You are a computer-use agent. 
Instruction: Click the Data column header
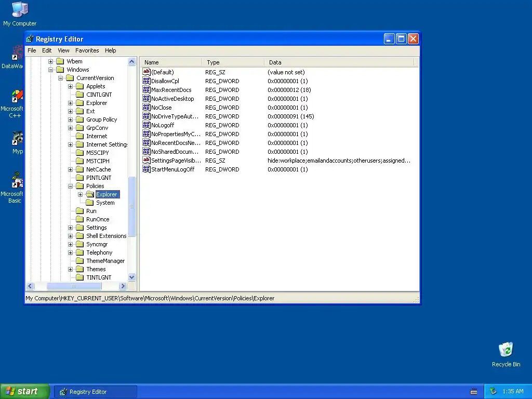point(339,62)
